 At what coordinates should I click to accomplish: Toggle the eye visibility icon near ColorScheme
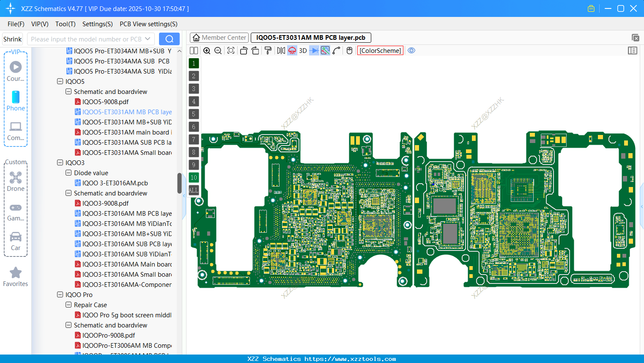click(411, 50)
